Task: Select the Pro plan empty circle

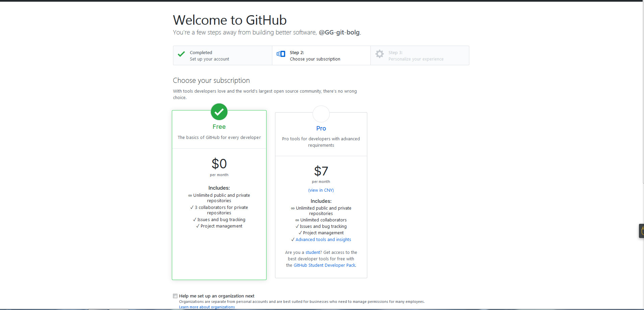Action: point(321,114)
